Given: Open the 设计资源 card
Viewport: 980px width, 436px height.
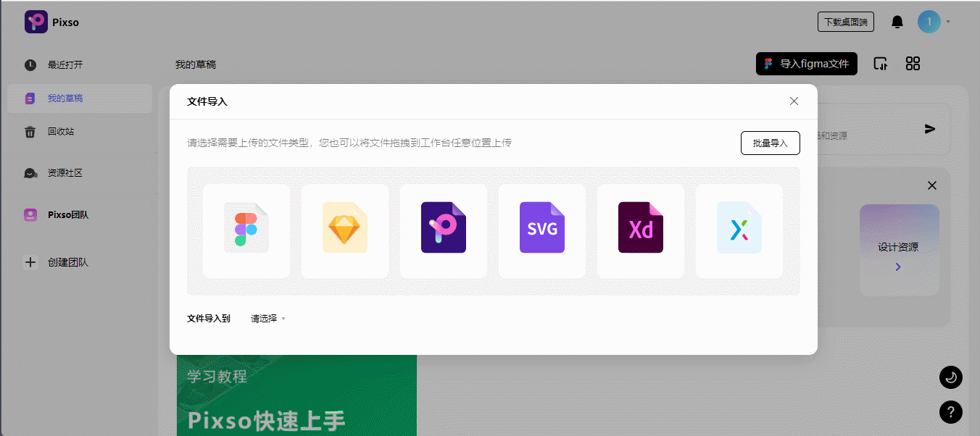Looking at the screenshot, I should (899, 250).
